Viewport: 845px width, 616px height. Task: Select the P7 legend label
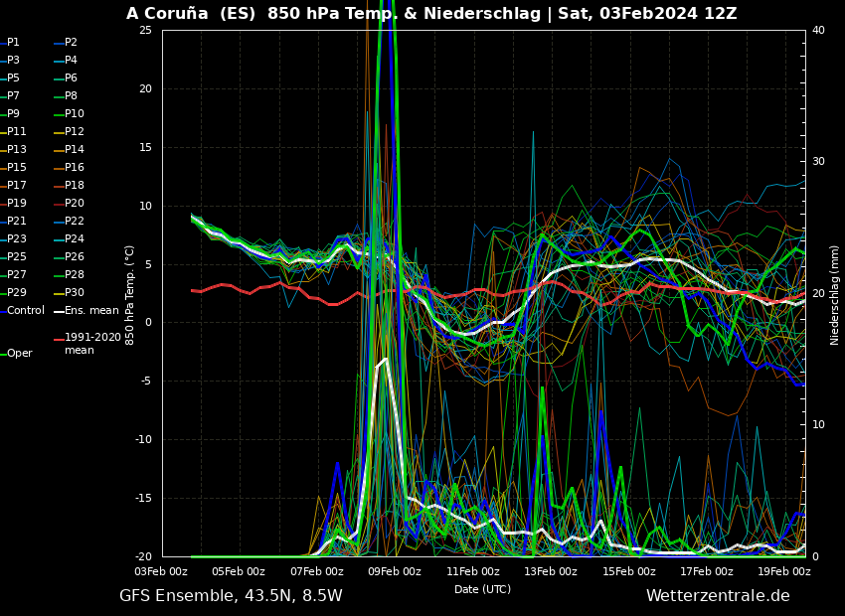point(13,95)
